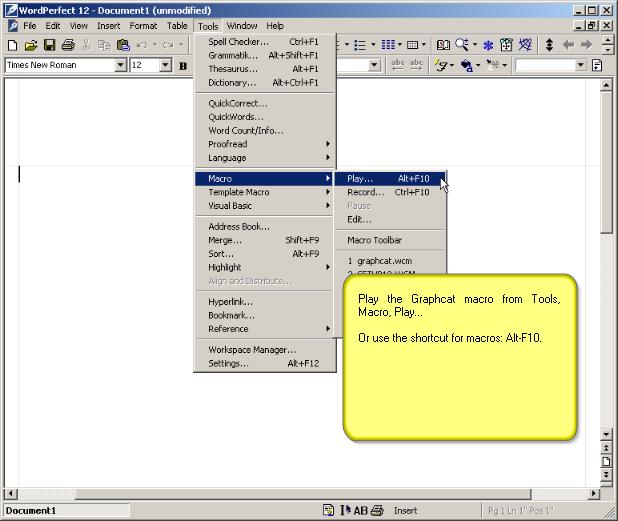
Task: Toggle Bold formatting
Action: point(183,66)
